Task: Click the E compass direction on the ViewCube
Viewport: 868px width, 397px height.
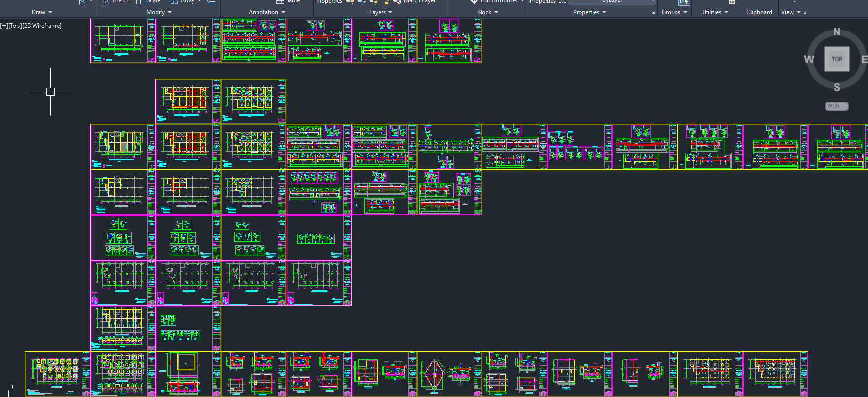Action: tap(864, 60)
